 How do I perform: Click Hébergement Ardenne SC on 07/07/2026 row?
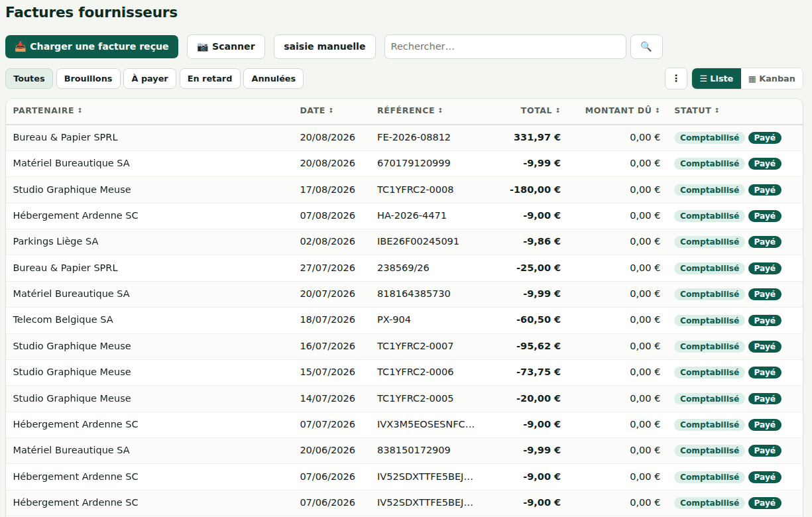point(76,424)
